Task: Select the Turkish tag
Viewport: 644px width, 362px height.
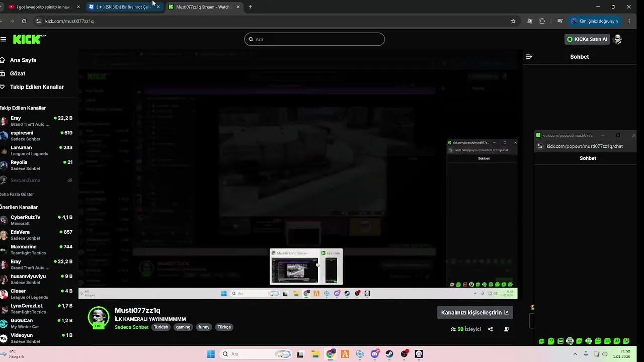Action: click(x=161, y=327)
